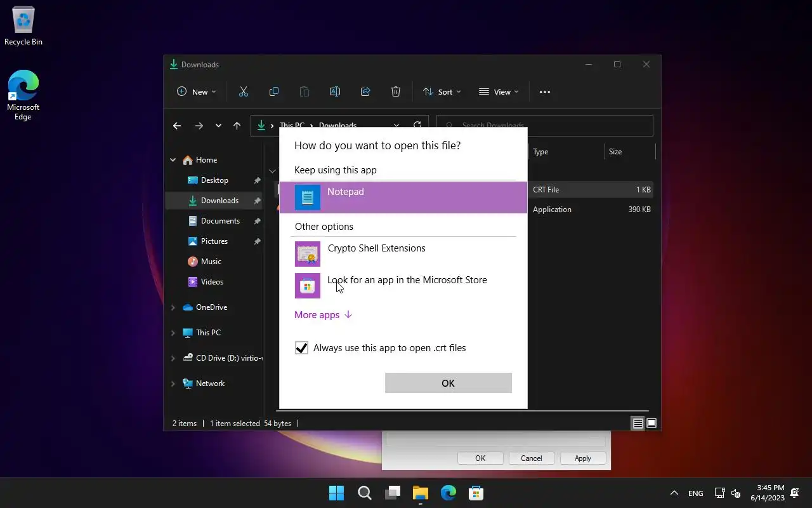Click the muted volume icon in tray

tap(736, 493)
